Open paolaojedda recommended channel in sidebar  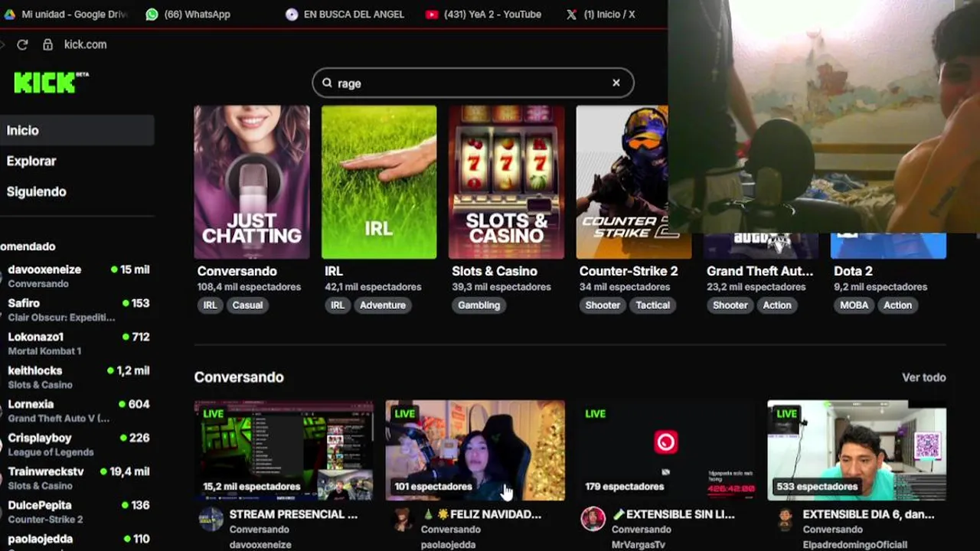click(x=77, y=540)
